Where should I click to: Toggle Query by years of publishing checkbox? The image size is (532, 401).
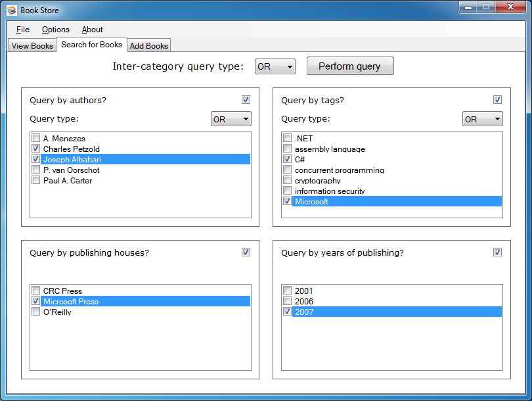[x=497, y=252]
